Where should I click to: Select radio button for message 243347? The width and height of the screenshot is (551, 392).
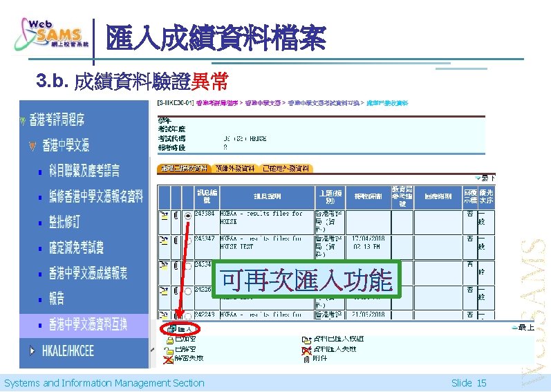(189, 241)
